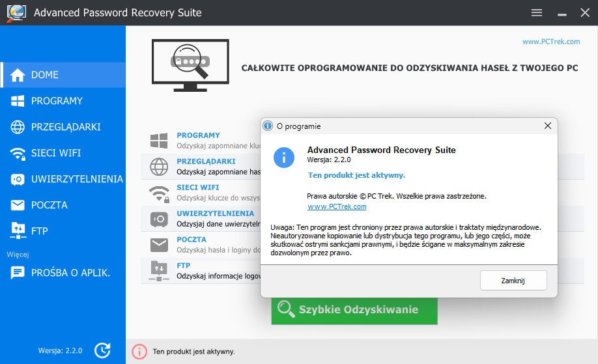The image size is (598, 364).
Task: Click 'Wersja: 2.2.0' in the dialog
Action: point(329,160)
